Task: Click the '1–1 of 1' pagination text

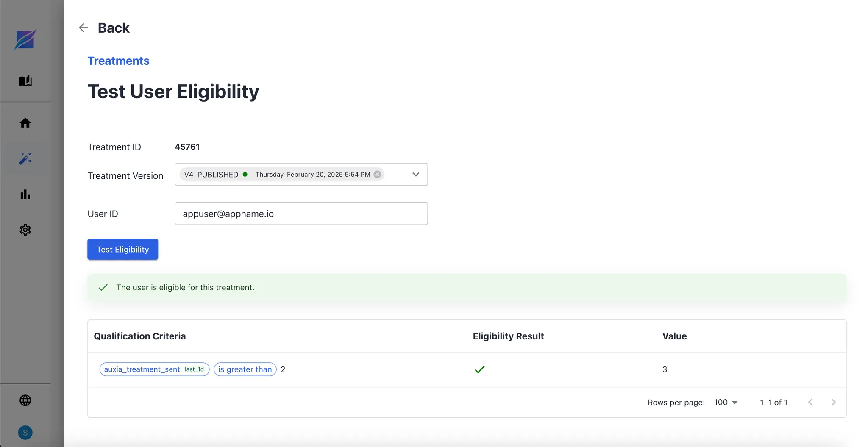Action: coord(773,403)
